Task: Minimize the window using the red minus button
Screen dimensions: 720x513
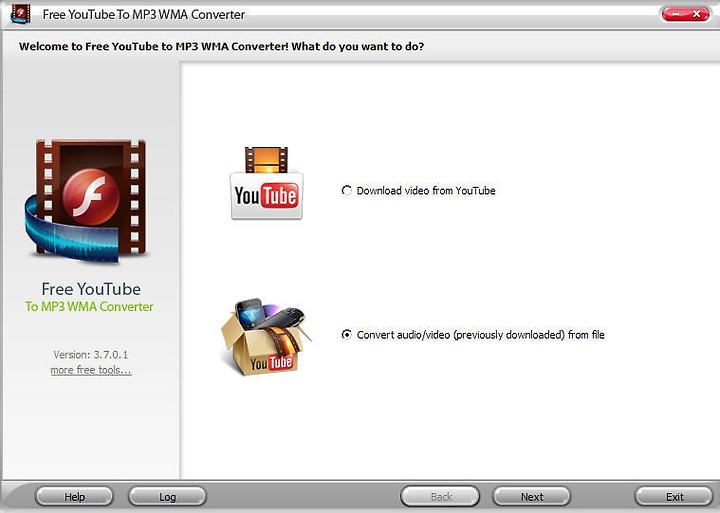Action: [674, 14]
